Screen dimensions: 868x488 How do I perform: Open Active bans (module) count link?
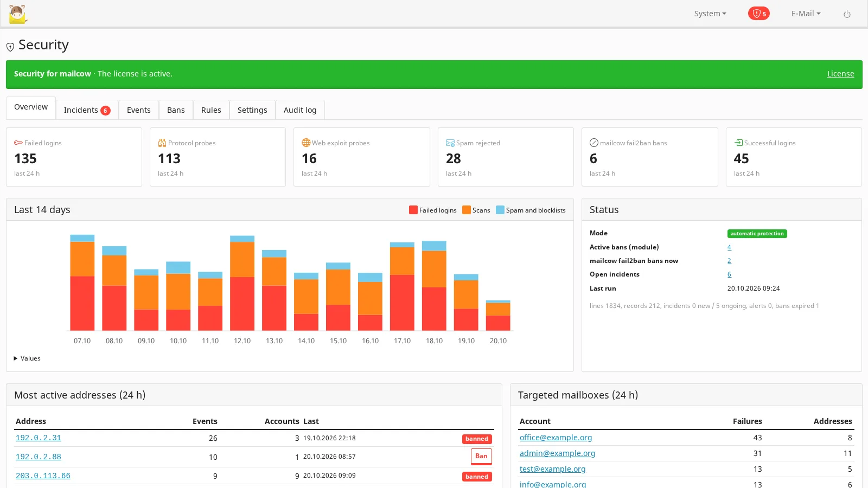pos(729,247)
